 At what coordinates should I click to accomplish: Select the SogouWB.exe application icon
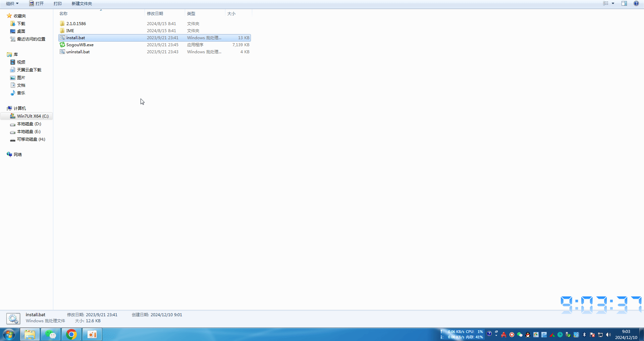62,45
